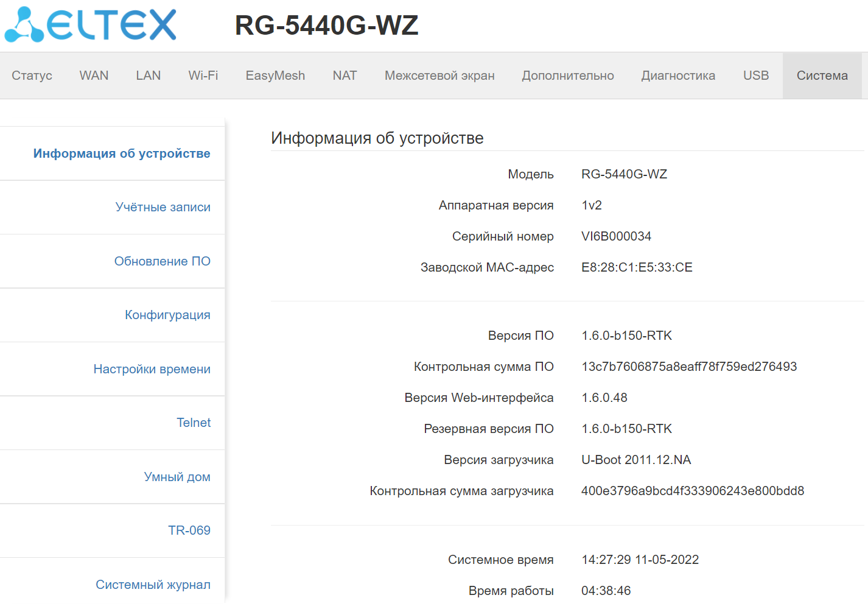Select the Система tab
Screen dimensions: 868x609
(x=822, y=76)
